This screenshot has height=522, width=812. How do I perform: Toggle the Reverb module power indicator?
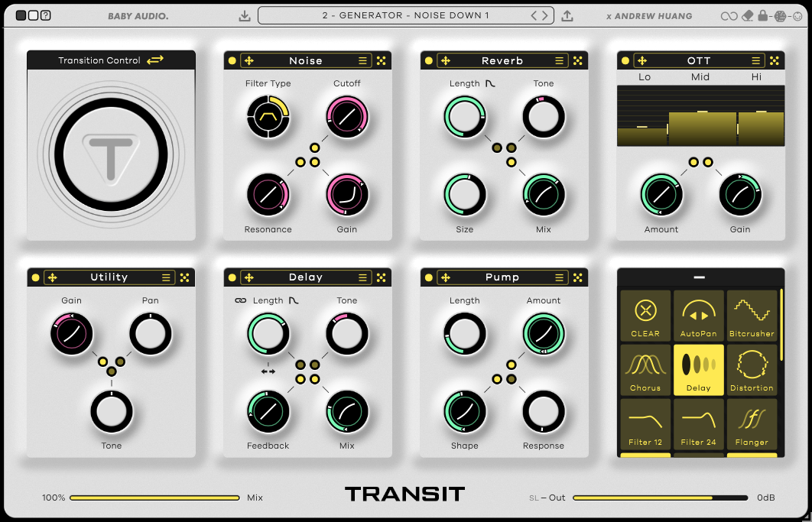(428, 60)
